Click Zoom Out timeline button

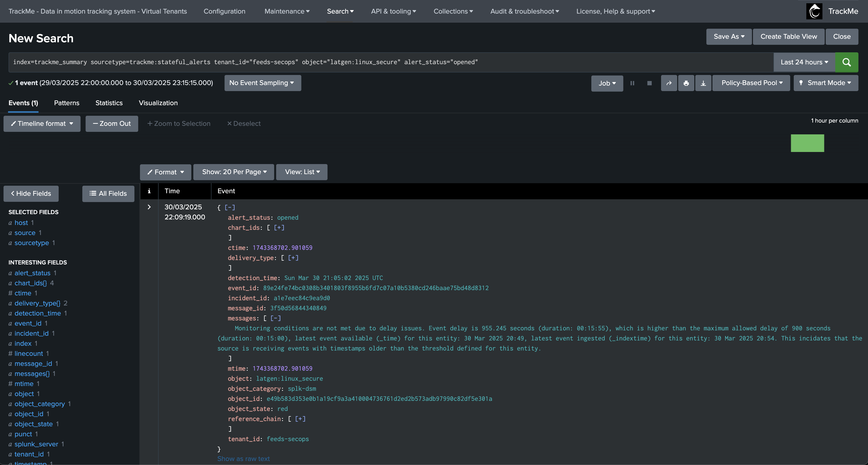pyautogui.click(x=112, y=124)
